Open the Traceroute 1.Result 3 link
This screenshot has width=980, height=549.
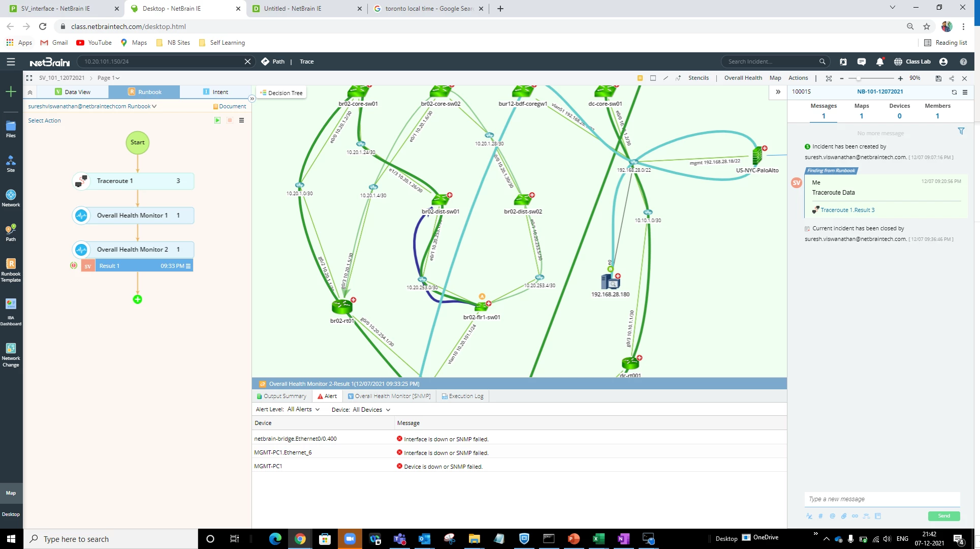point(847,210)
